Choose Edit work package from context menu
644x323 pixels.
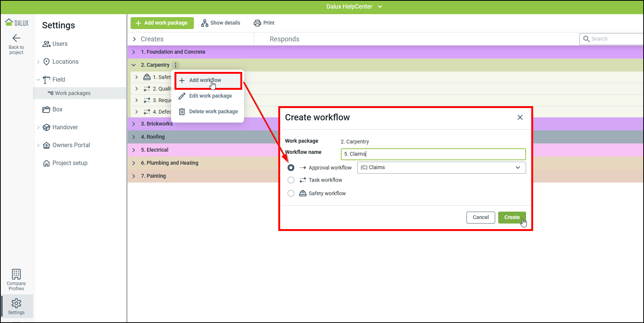pos(210,96)
